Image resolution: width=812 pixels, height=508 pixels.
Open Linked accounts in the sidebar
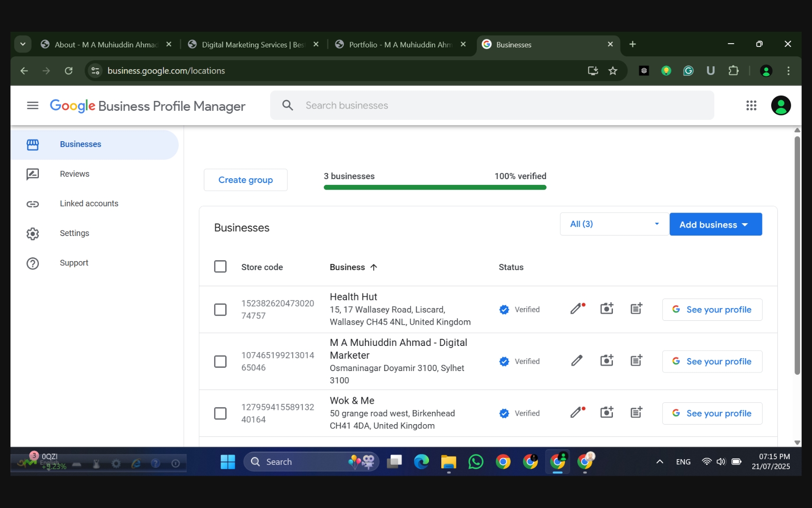(x=94, y=204)
